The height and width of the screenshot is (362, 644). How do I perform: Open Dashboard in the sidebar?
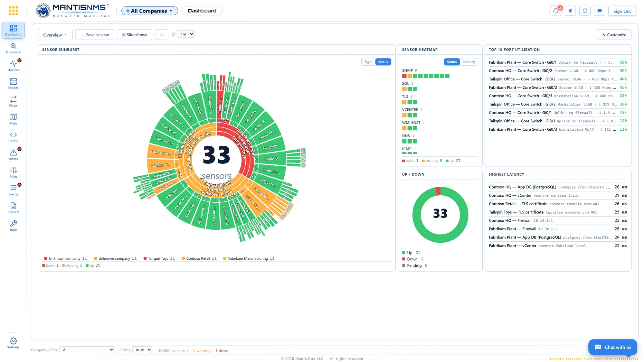[13, 30]
